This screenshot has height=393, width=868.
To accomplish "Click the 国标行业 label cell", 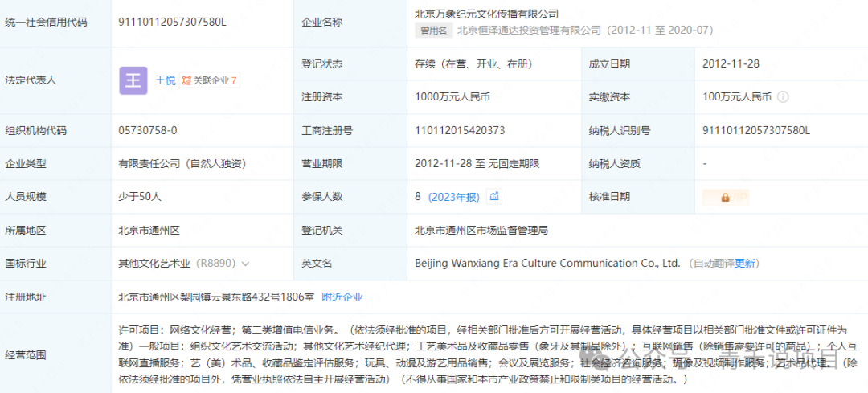I will point(55,264).
